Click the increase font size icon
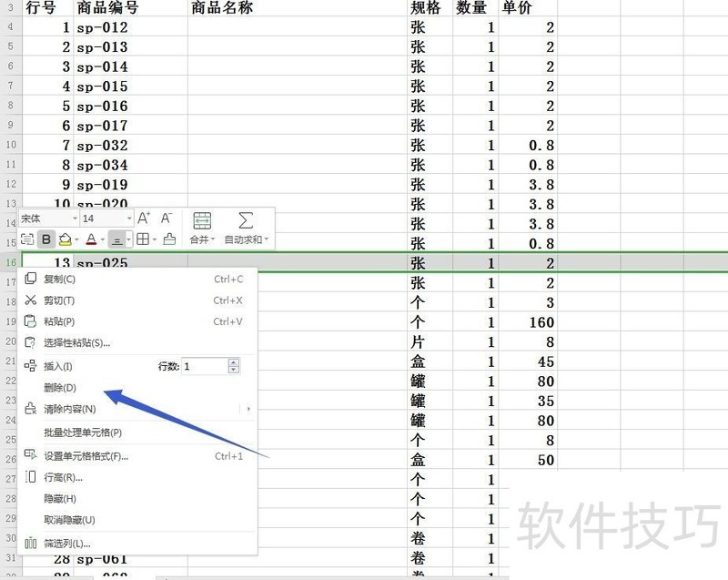 point(144,219)
